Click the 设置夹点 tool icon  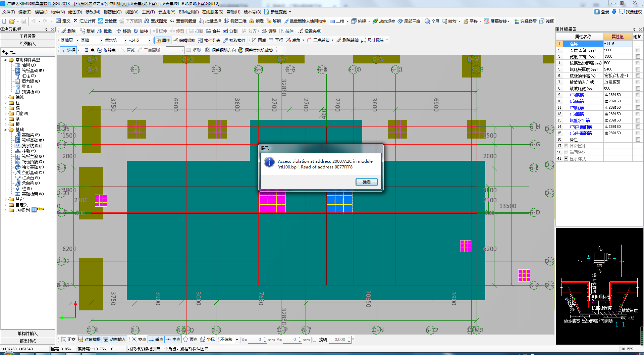(x=301, y=31)
